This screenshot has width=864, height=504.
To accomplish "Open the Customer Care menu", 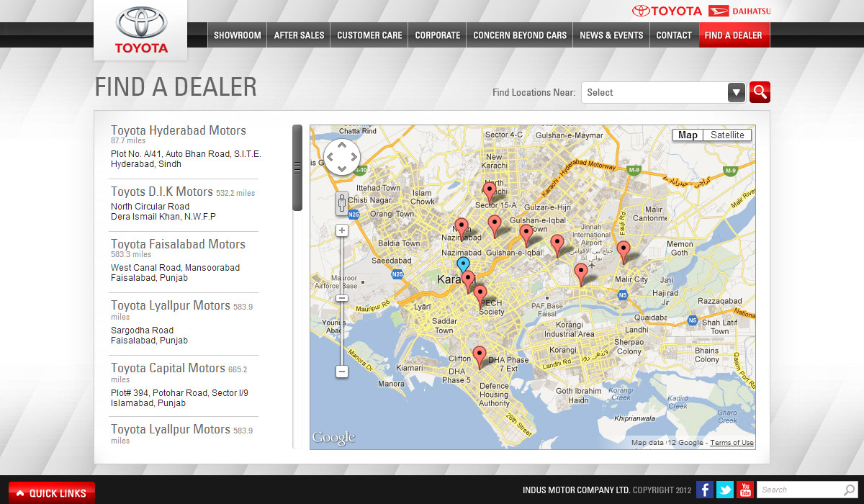I will 369,35.
